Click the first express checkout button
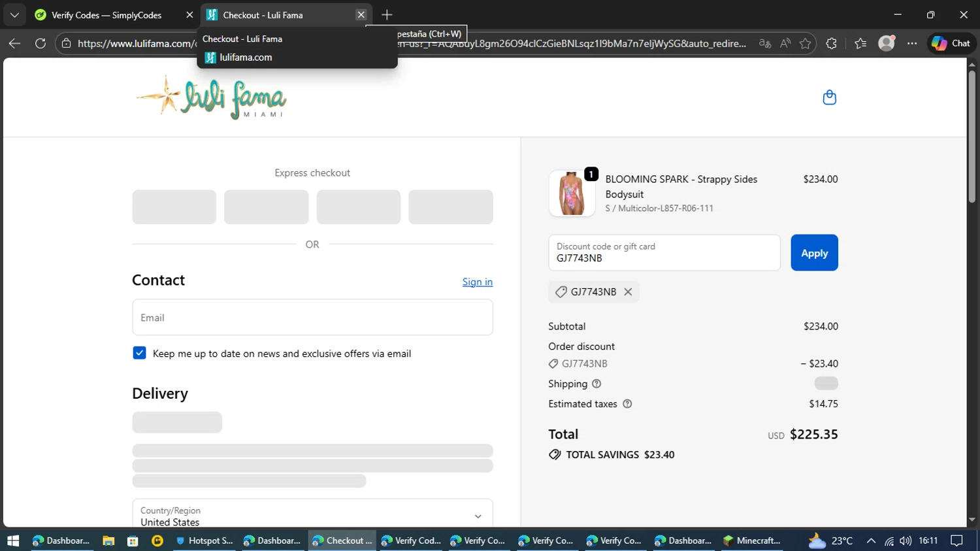 click(x=174, y=207)
